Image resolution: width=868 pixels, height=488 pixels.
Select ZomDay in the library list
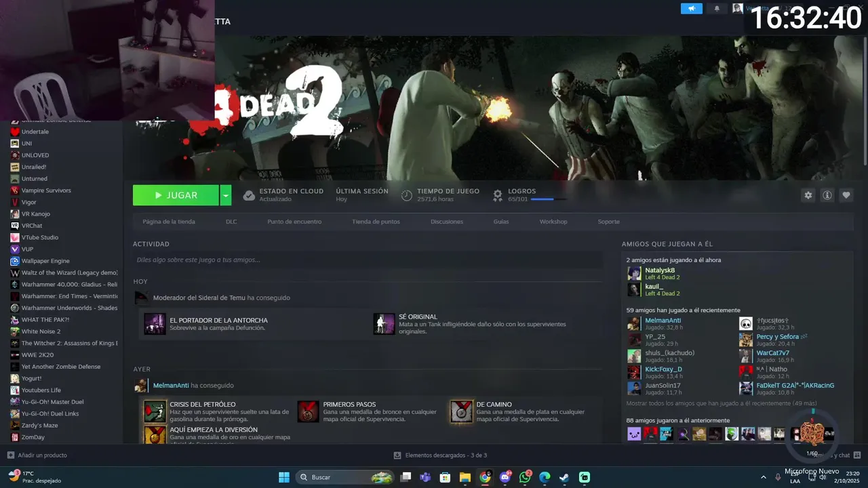pyautogui.click(x=33, y=437)
